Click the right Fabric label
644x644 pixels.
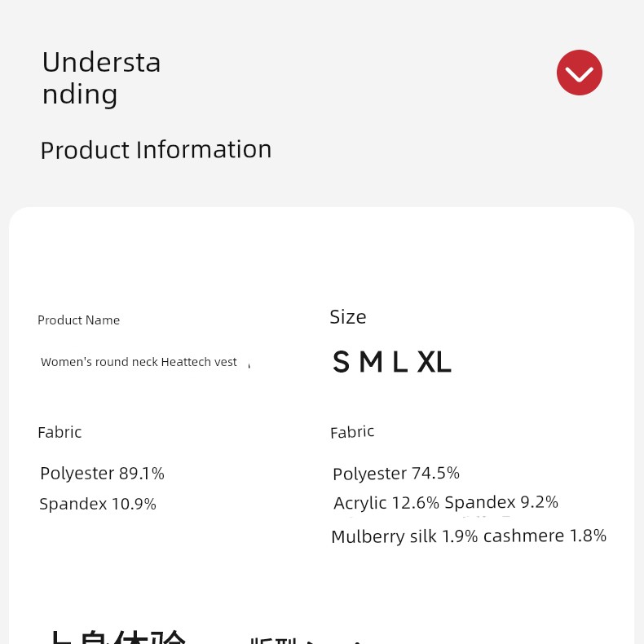352,432
